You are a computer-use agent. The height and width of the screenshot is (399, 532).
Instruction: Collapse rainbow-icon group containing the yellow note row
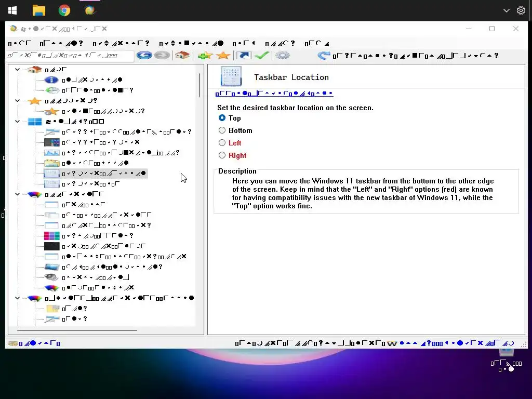tap(17, 298)
